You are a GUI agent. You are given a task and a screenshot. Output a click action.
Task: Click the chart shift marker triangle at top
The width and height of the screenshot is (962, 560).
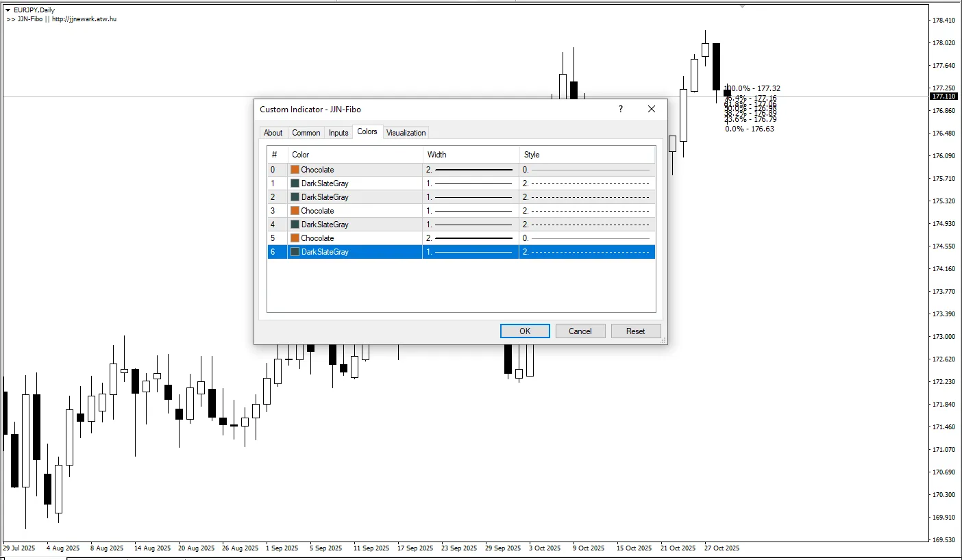point(742,6)
